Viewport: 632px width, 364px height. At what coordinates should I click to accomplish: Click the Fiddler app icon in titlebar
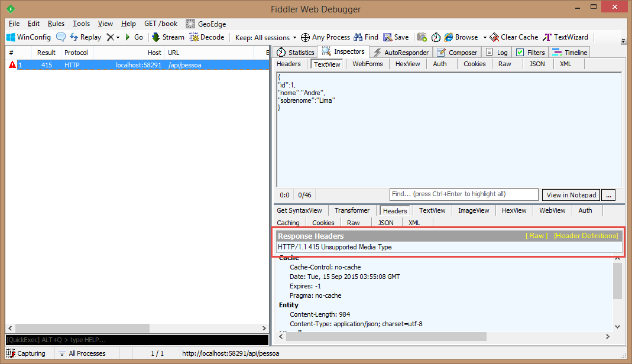tap(11, 9)
